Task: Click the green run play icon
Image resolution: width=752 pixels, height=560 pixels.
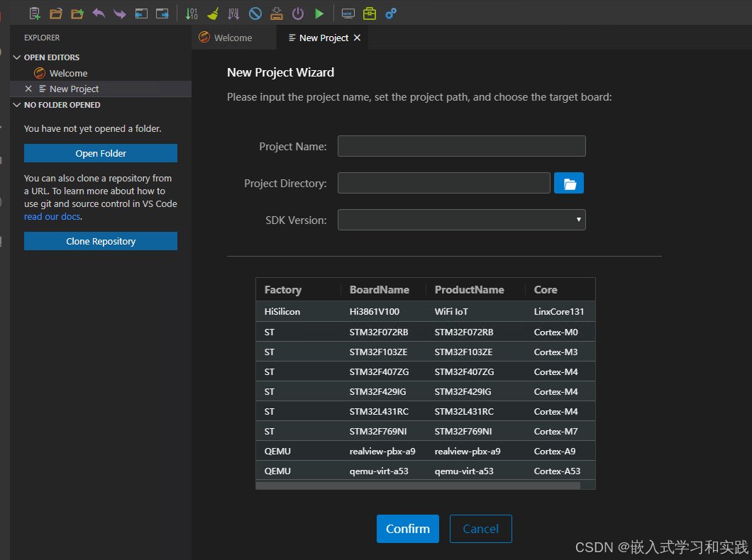Action: [319, 13]
